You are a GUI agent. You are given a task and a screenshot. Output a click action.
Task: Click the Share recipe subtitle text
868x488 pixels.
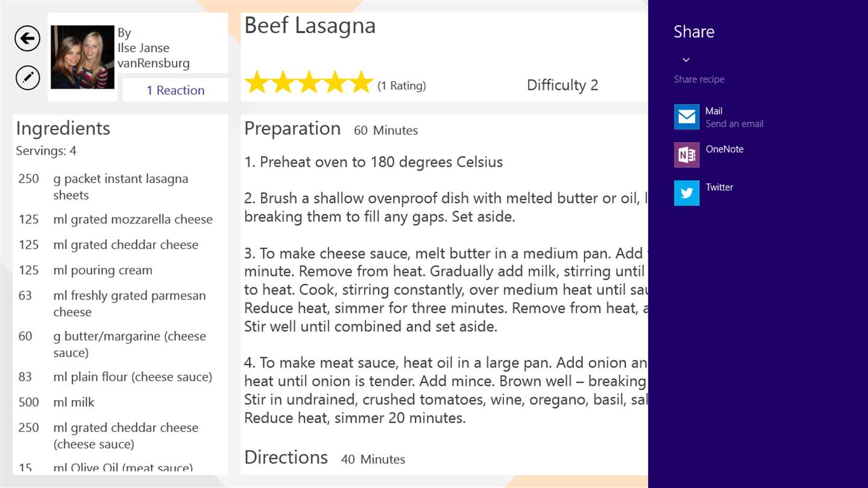[x=699, y=79]
